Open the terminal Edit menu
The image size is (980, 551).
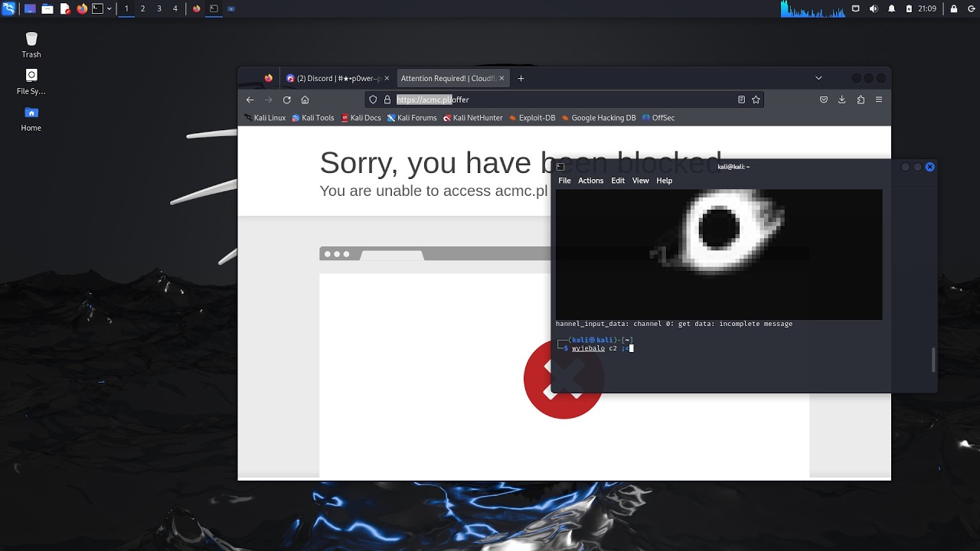pos(618,181)
